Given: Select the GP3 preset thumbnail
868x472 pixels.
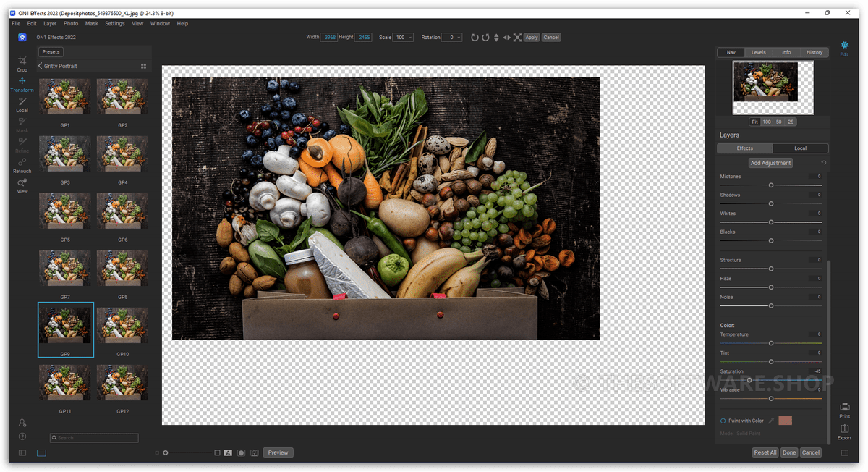Looking at the screenshot, I should pos(65,153).
